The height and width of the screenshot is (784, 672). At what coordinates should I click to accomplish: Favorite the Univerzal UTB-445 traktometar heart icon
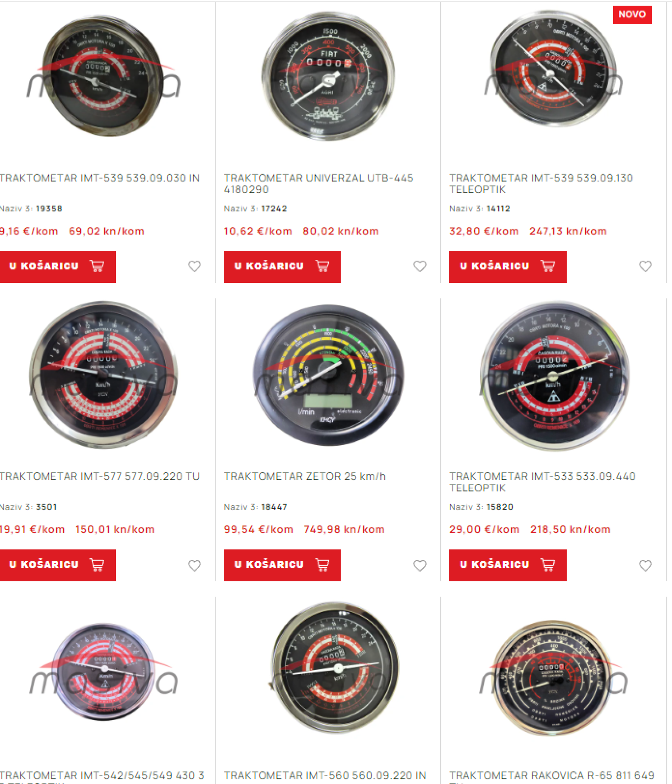[x=420, y=266]
